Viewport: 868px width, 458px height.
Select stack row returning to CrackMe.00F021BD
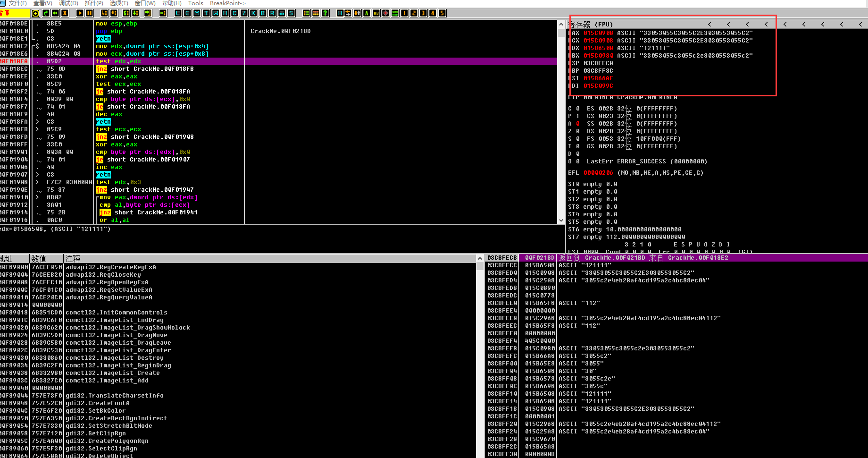click(677, 258)
